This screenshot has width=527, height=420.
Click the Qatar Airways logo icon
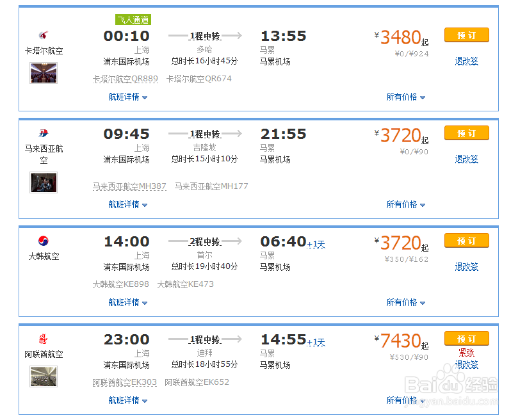44,35
